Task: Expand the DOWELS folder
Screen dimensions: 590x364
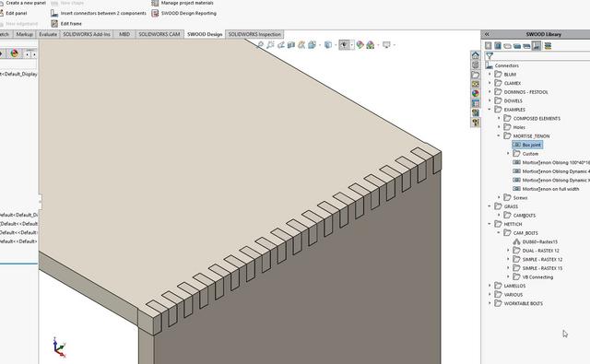Action: (490, 100)
